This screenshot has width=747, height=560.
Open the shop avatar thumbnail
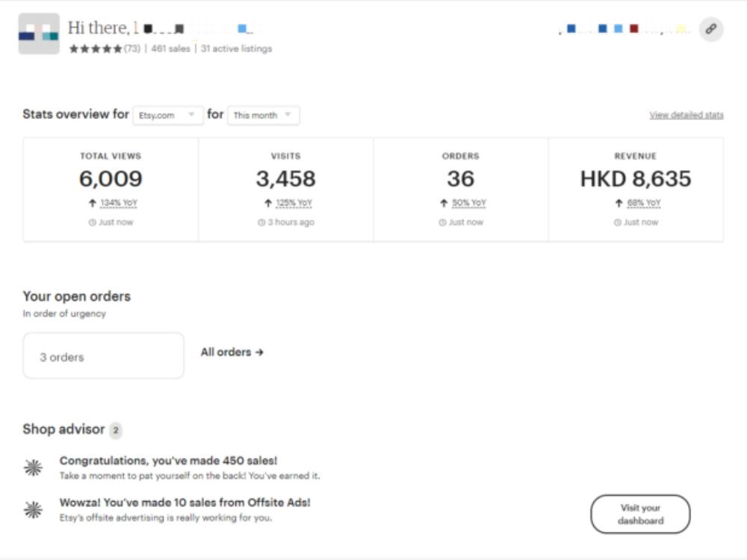39,34
